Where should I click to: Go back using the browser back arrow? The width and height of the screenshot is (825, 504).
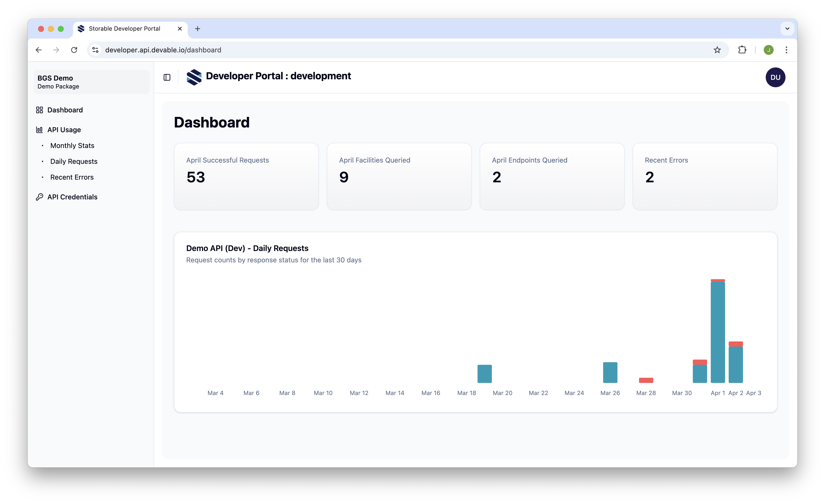38,50
